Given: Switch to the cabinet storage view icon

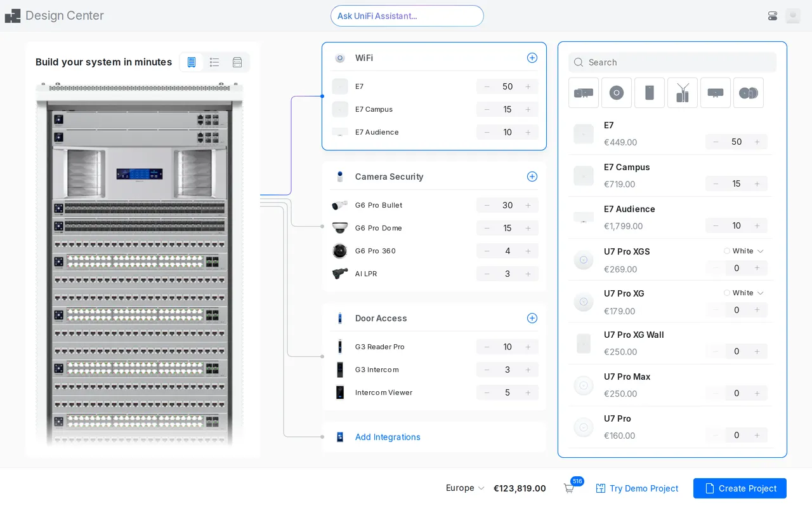Looking at the screenshot, I should pyautogui.click(x=237, y=62).
